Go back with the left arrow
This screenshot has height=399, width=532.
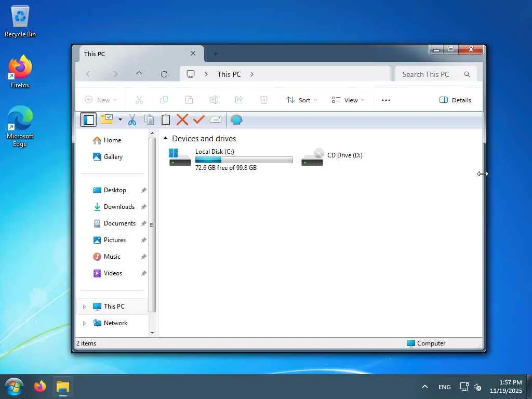tap(89, 74)
